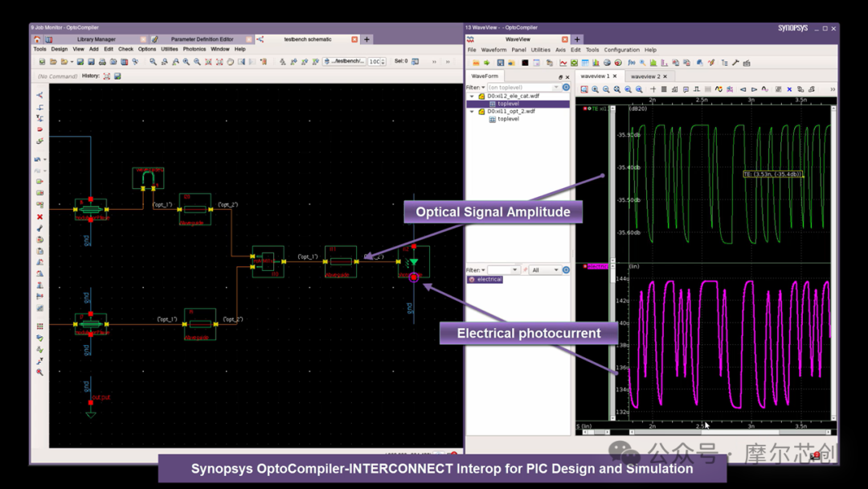Select toplevel under D0:xi12_ele_cat.wdf
The width and height of the screenshot is (868, 489).
[x=508, y=104]
